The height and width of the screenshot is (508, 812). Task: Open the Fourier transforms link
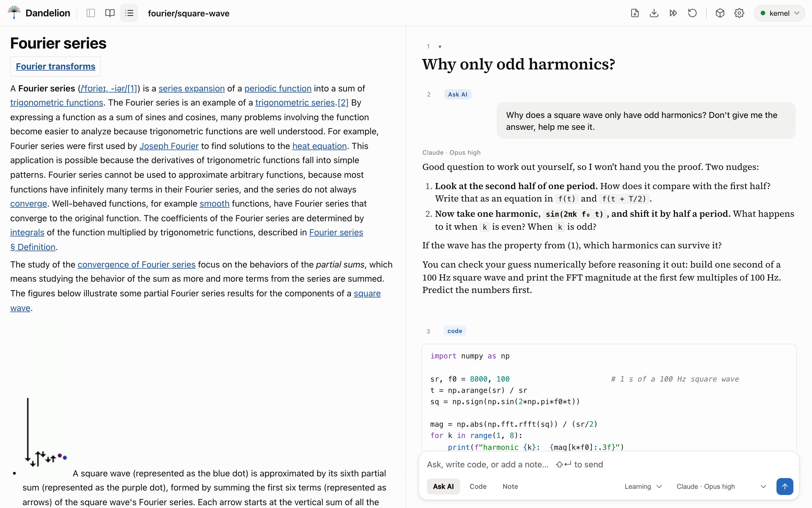click(55, 67)
